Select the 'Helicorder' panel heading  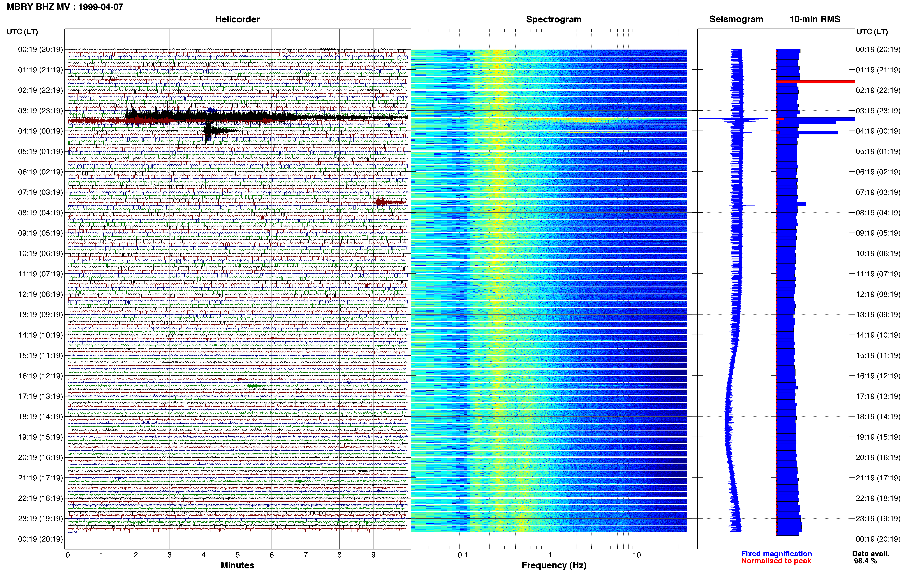[237, 19]
